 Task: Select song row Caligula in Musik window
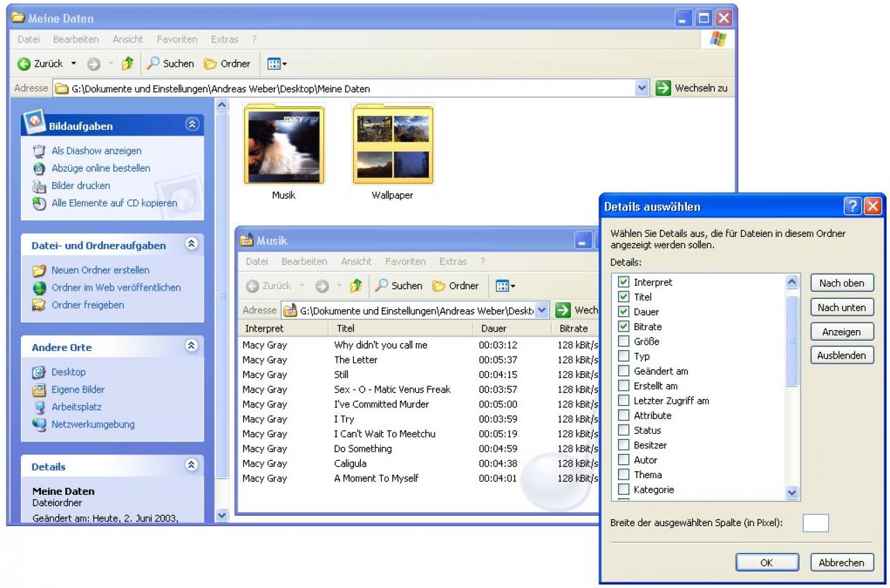[417, 464]
